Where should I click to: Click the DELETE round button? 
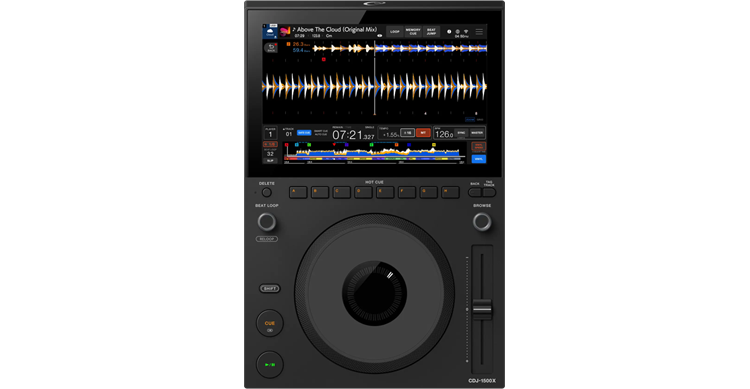267,192
